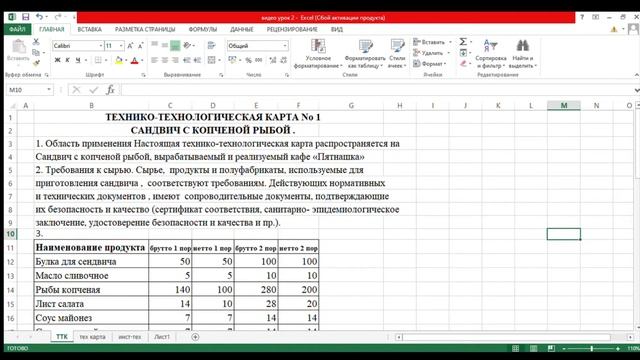The width and height of the screenshot is (640, 360).
Task: Click the large Вставить paste icon
Action: pos(18,47)
